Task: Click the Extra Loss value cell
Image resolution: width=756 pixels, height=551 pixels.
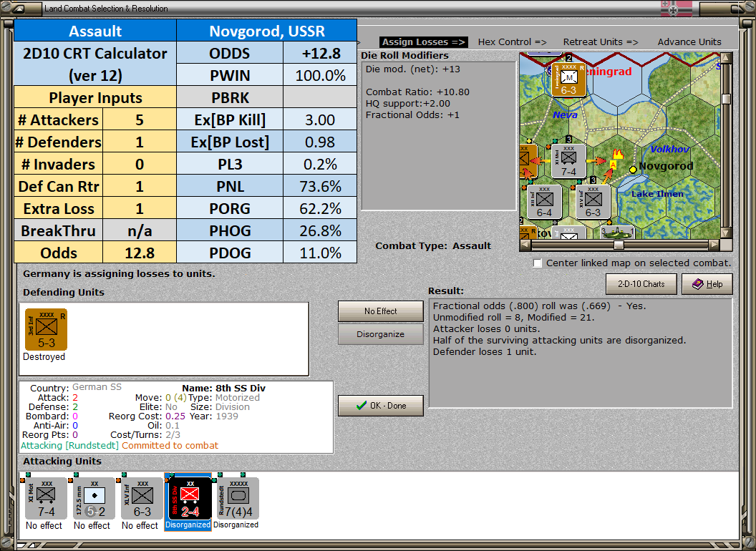Action: pos(140,208)
